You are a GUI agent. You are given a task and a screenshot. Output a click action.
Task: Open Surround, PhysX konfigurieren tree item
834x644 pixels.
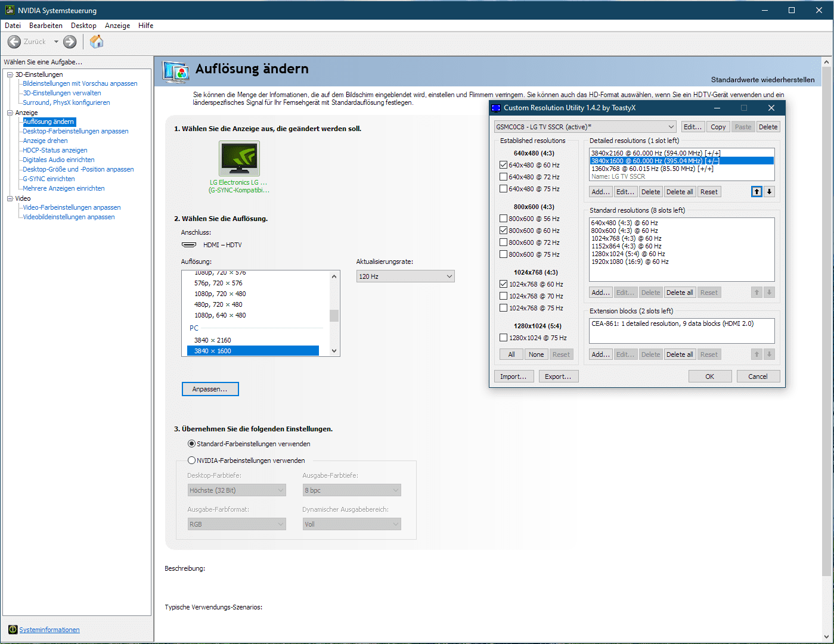[66, 102]
